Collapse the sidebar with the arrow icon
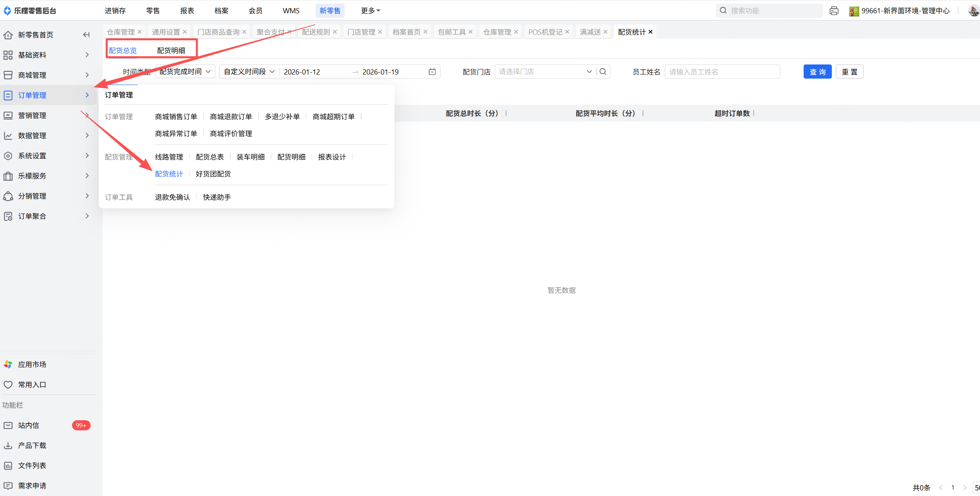 [86, 35]
